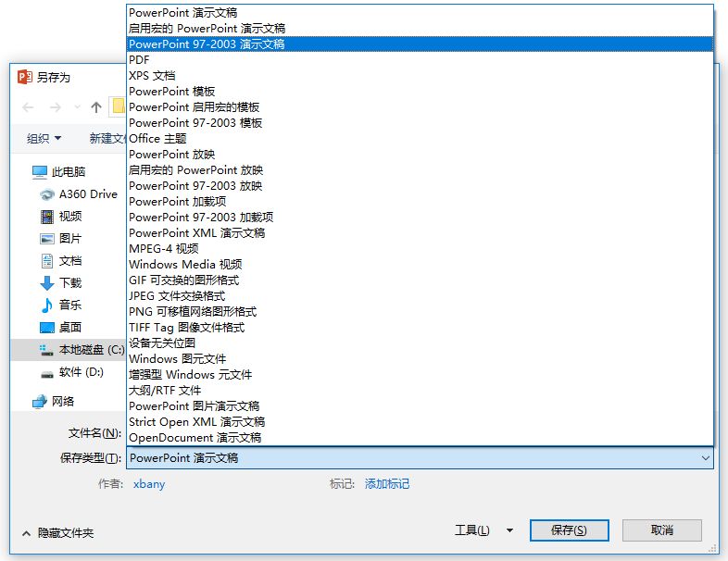Open 音乐 folder in sidebar

(x=61, y=305)
